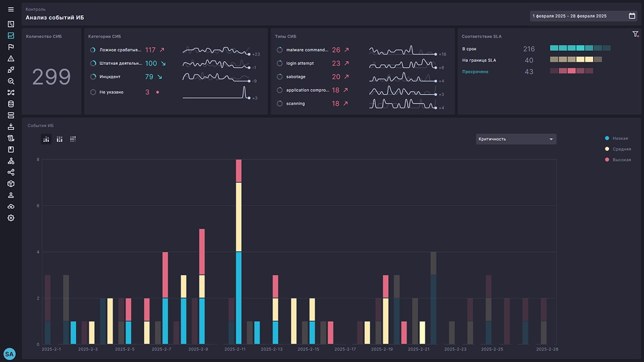The image size is (644, 362).
Task: Open the flag icon section in sidebar
Action: point(10,47)
